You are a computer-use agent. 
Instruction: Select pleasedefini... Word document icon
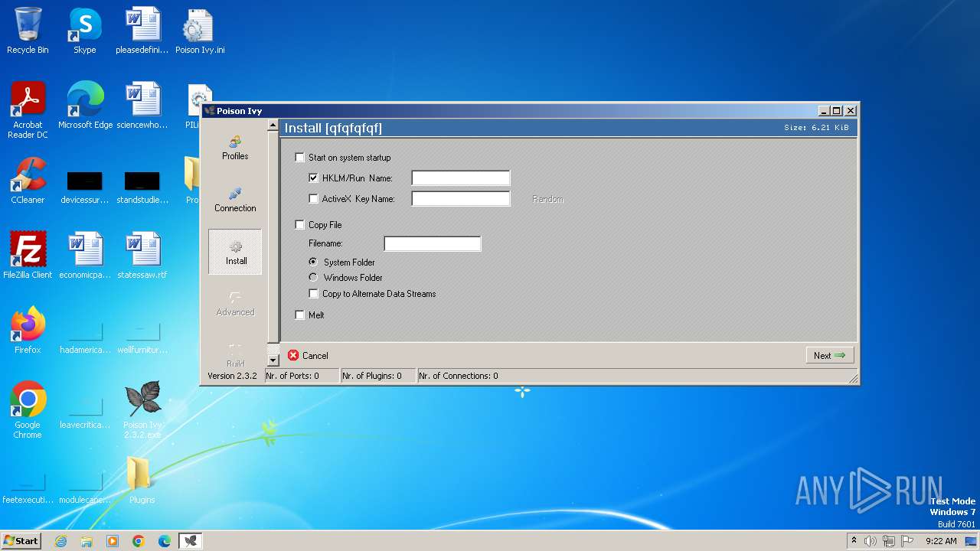142,31
